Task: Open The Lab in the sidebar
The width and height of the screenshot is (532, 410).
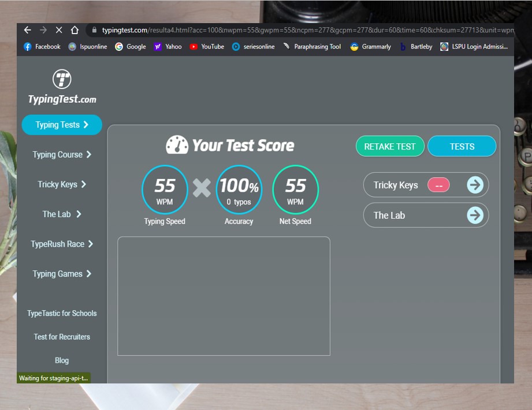Action: coord(62,214)
